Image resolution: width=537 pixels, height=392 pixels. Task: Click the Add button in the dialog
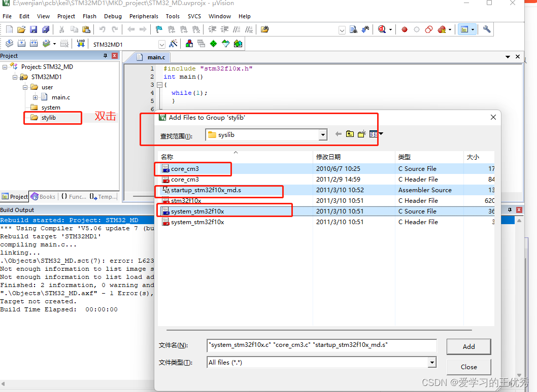pyautogui.click(x=468, y=346)
